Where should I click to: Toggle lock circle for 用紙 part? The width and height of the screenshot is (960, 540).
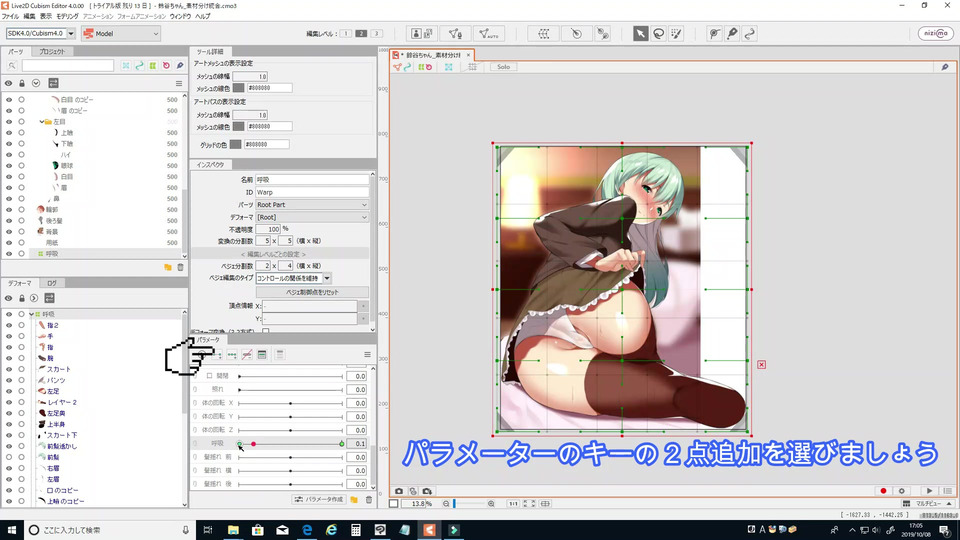[21, 242]
